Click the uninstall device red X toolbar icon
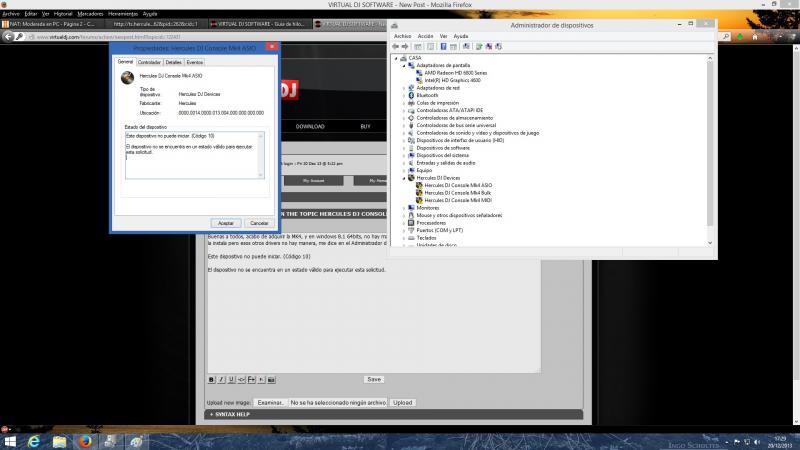 tap(489, 46)
